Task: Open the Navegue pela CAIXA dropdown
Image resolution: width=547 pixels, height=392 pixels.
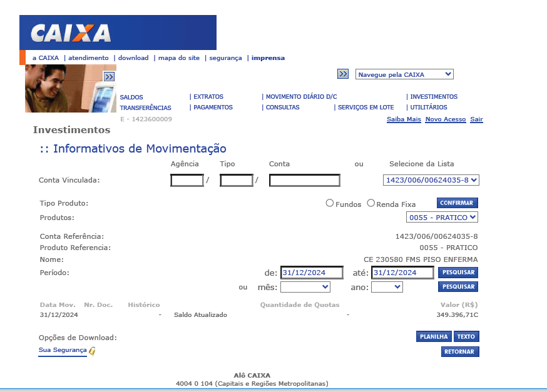Action: point(404,74)
